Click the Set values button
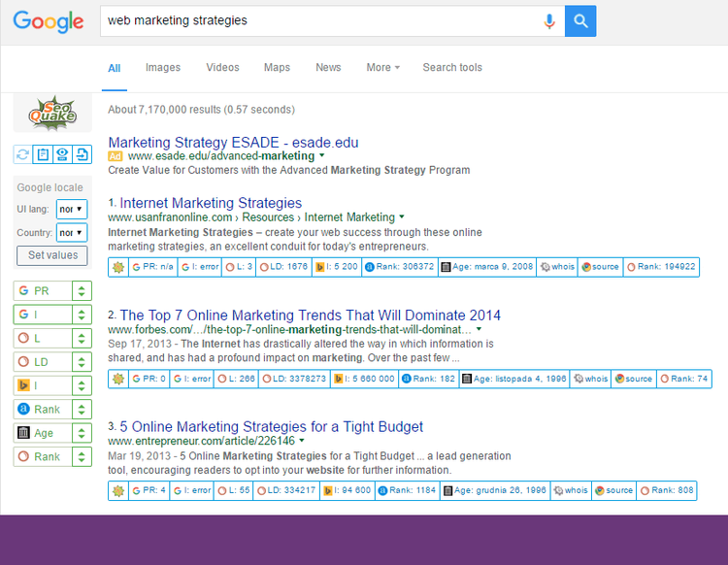 pyautogui.click(x=52, y=255)
